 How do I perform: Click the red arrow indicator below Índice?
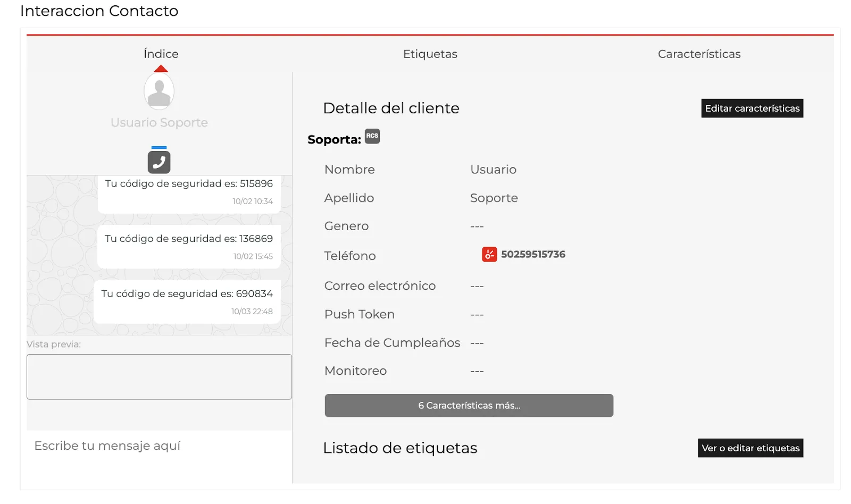coord(160,68)
